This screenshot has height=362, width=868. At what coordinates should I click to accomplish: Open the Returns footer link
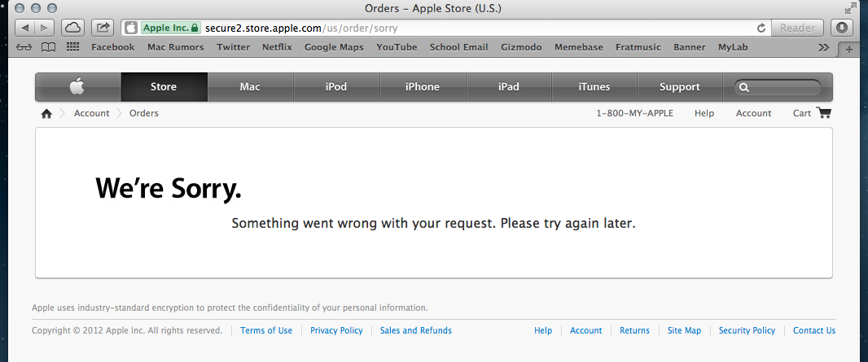coord(634,330)
